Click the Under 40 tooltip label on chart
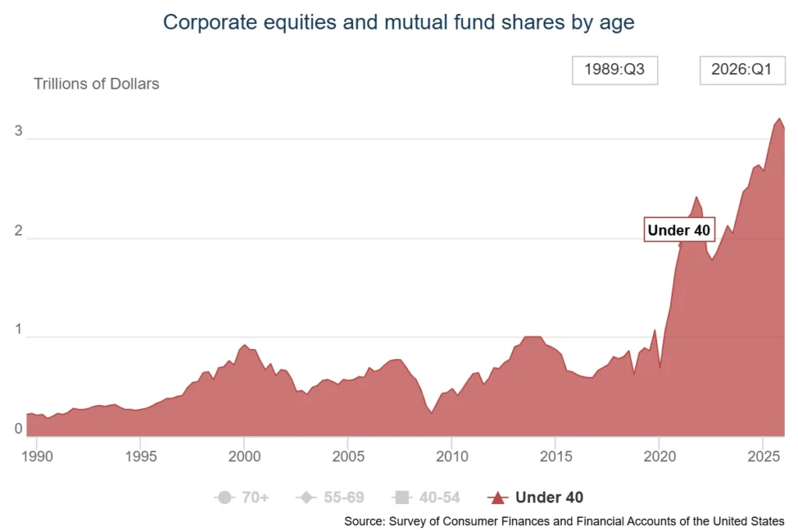The width and height of the screenshot is (798, 532). point(679,230)
